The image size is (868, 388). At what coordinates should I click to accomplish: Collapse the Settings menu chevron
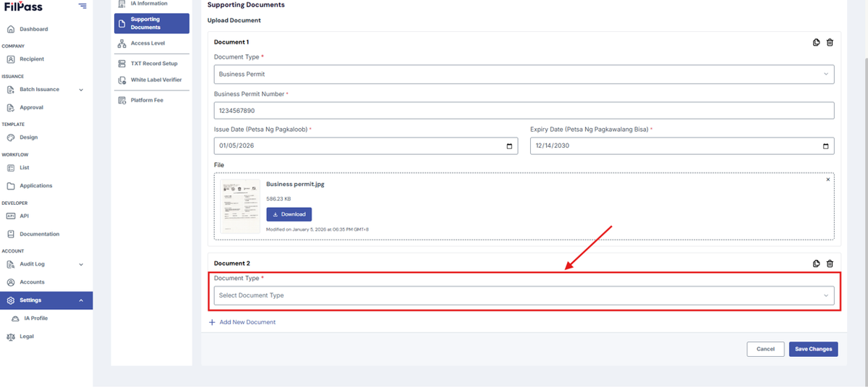coord(81,300)
